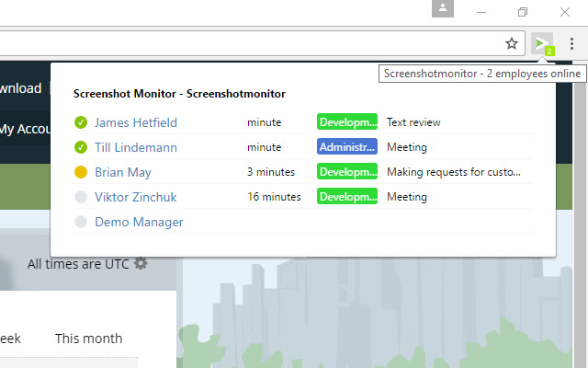This screenshot has height=368, width=588.
Task: Click the Meeting note in Till Lindemann's row
Action: (407, 147)
